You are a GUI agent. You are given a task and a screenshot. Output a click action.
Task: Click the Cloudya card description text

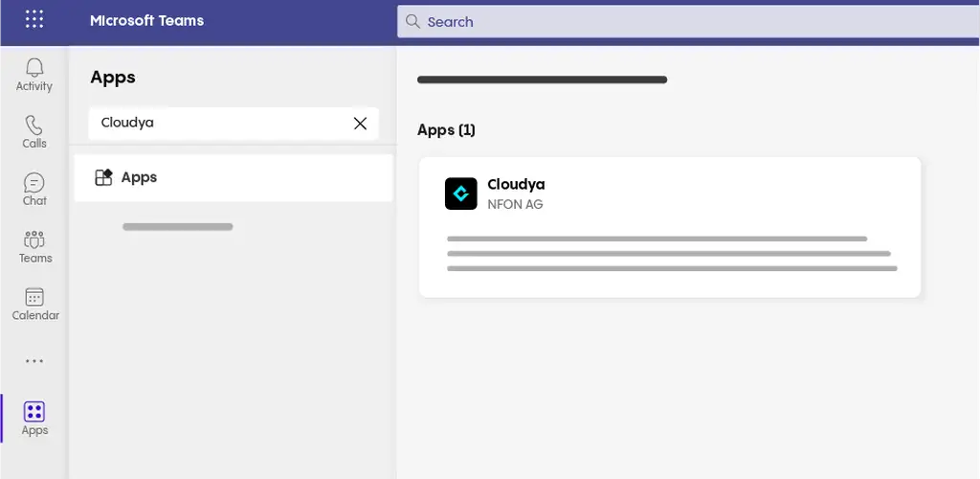(670, 254)
